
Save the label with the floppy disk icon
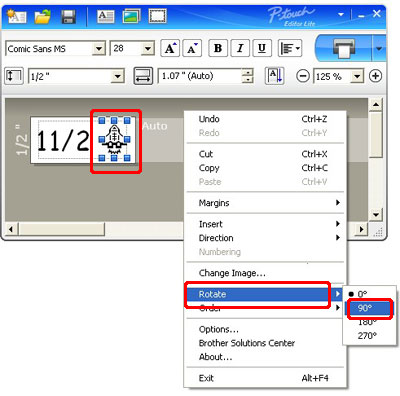69,16
